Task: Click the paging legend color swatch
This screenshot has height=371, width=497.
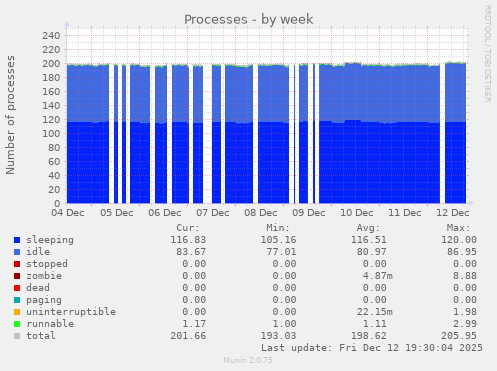Action: pyautogui.click(x=17, y=300)
